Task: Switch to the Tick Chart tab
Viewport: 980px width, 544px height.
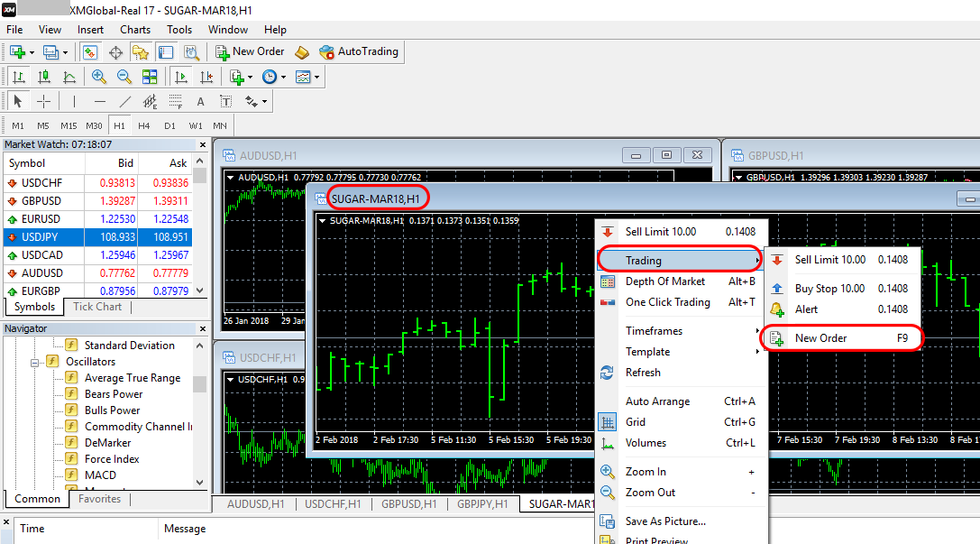Action: click(x=97, y=307)
